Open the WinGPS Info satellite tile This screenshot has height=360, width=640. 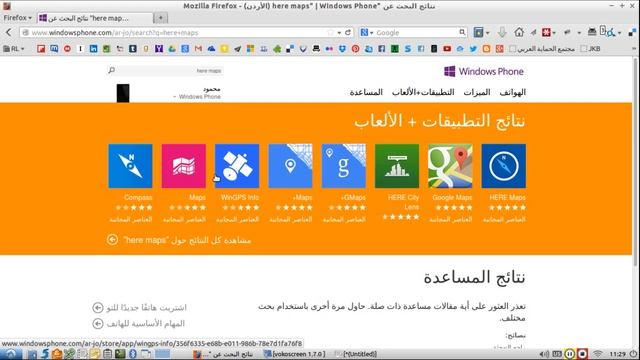coord(237,166)
